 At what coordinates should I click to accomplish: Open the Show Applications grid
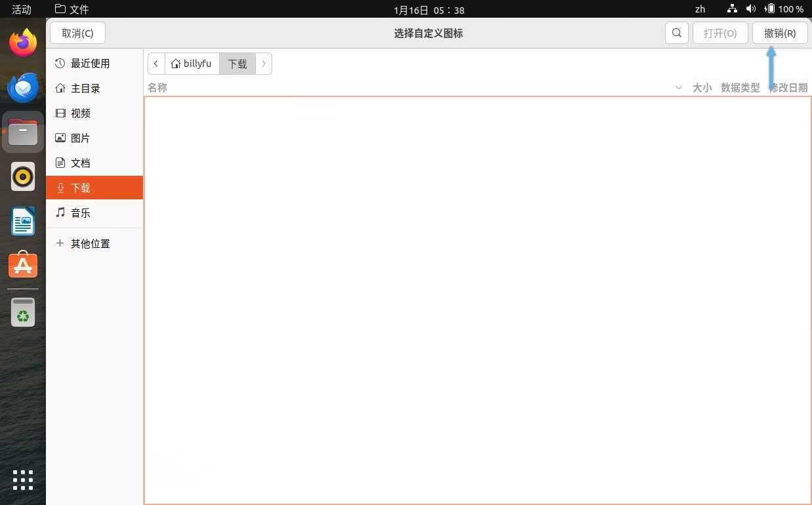tap(22, 480)
